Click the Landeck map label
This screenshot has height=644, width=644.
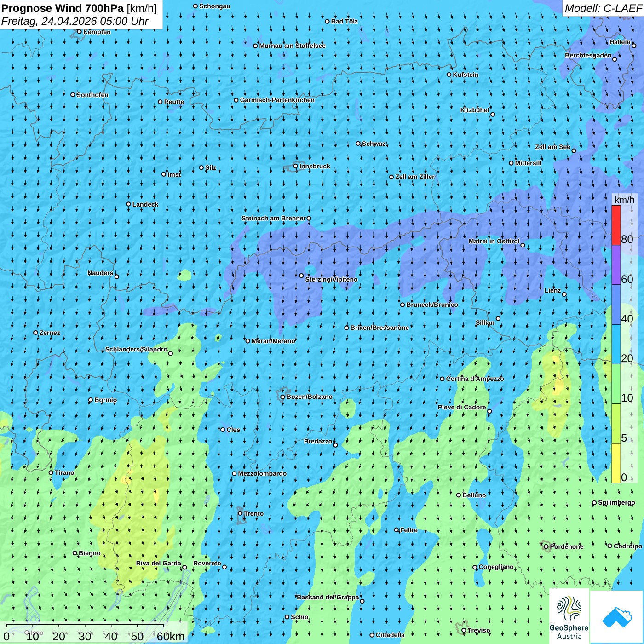coord(145,204)
